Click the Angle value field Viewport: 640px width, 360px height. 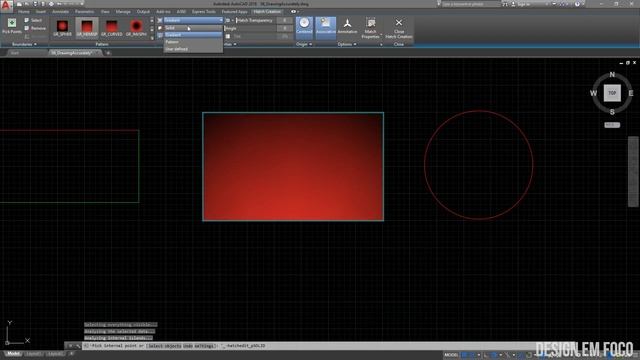coord(284,28)
